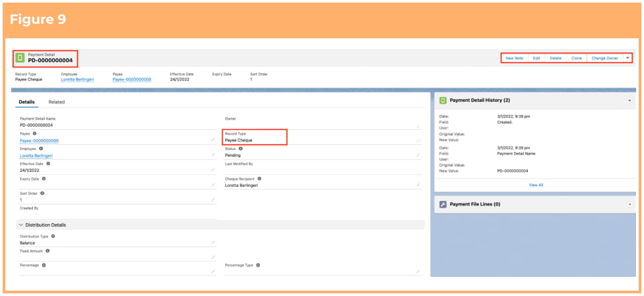Click pencil edit icon for Percentage Type
Screen dimensions: 644x296
[418, 272]
